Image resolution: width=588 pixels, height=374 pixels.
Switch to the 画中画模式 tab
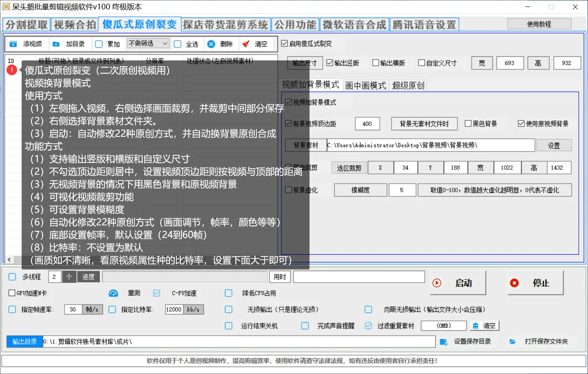click(366, 85)
